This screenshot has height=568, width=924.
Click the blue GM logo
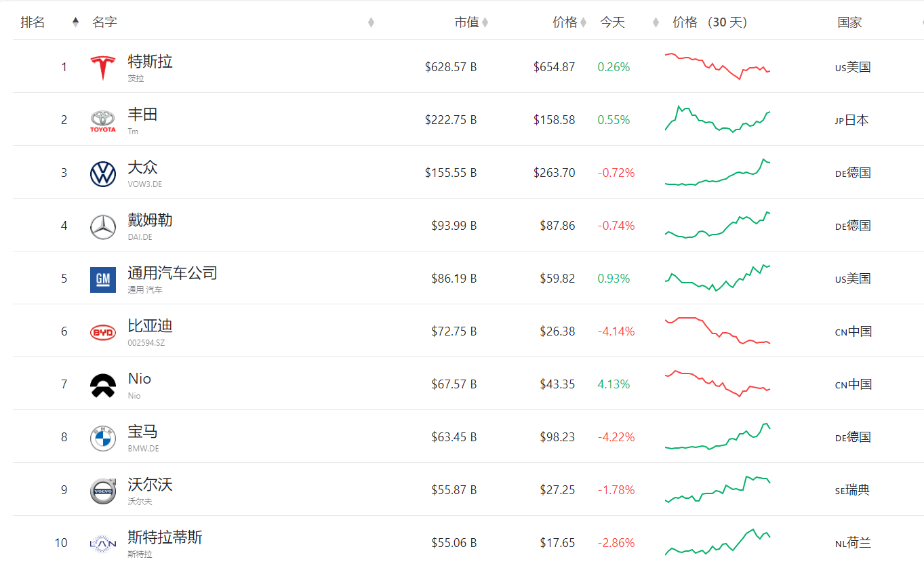coord(103,279)
